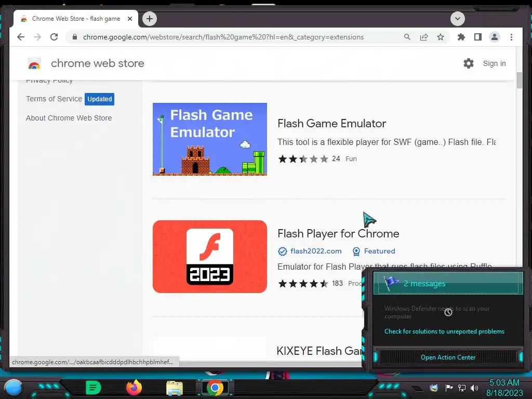Click the Action Center flag tray icon
This screenshot has width=532, height=399.
[x=449, y=388]
